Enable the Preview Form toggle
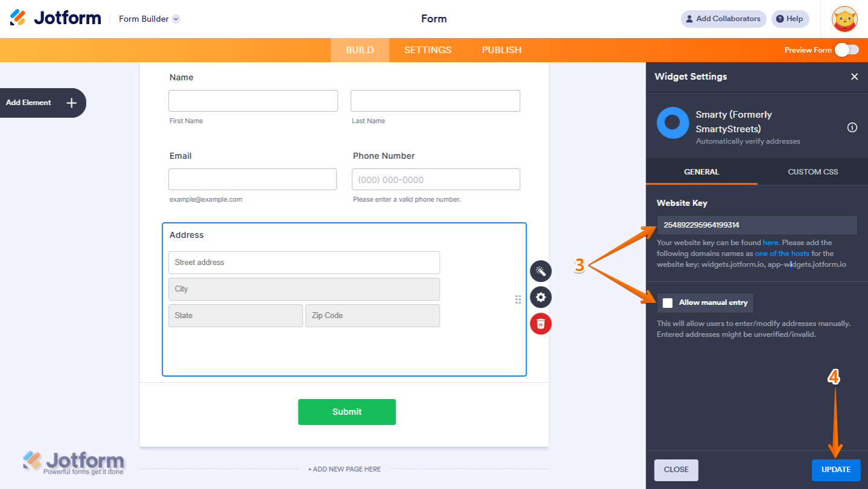Viewport: 868px width, 489px height. 846,50
